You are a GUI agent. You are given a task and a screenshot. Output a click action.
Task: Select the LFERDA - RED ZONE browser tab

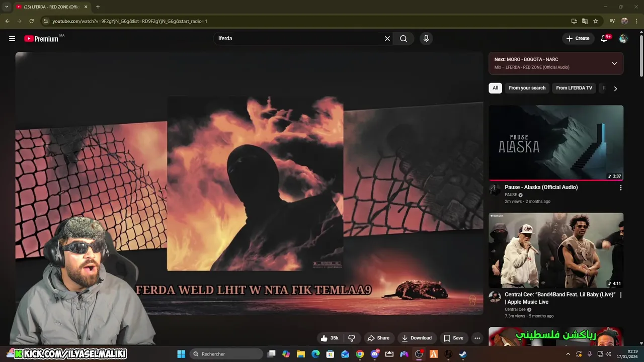[52, 7]
